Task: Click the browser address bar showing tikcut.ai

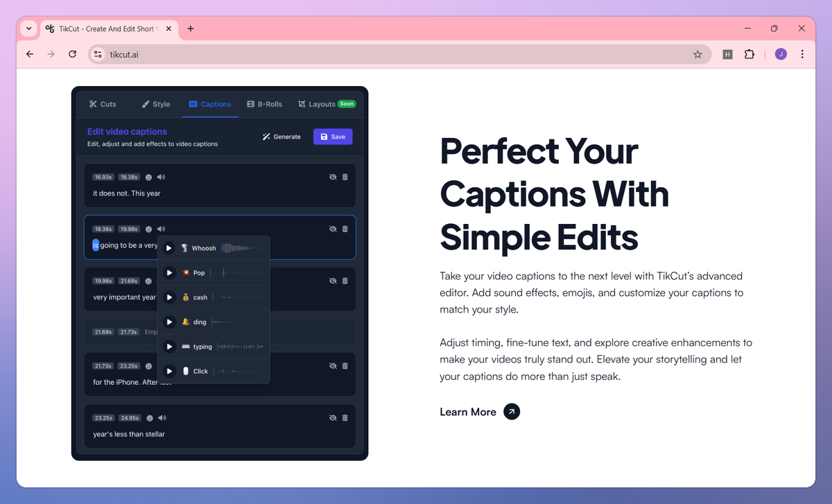Action: [x=399, y=54]
